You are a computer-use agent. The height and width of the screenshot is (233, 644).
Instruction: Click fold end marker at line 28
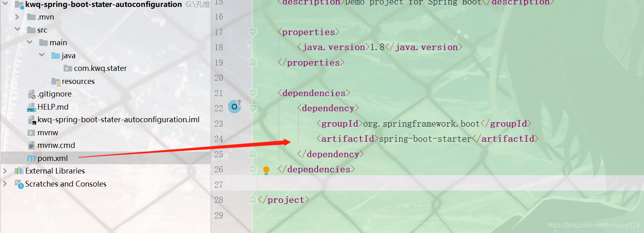point(253,200)
